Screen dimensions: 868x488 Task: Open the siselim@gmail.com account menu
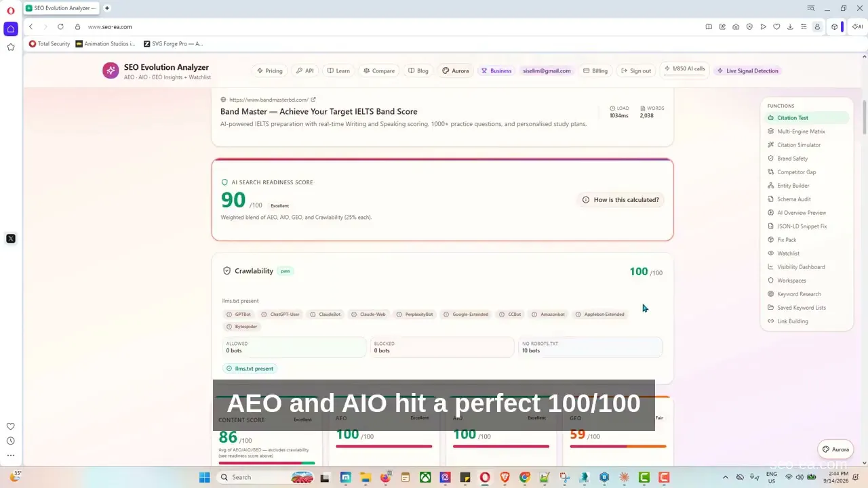click(x=547, y=70)
